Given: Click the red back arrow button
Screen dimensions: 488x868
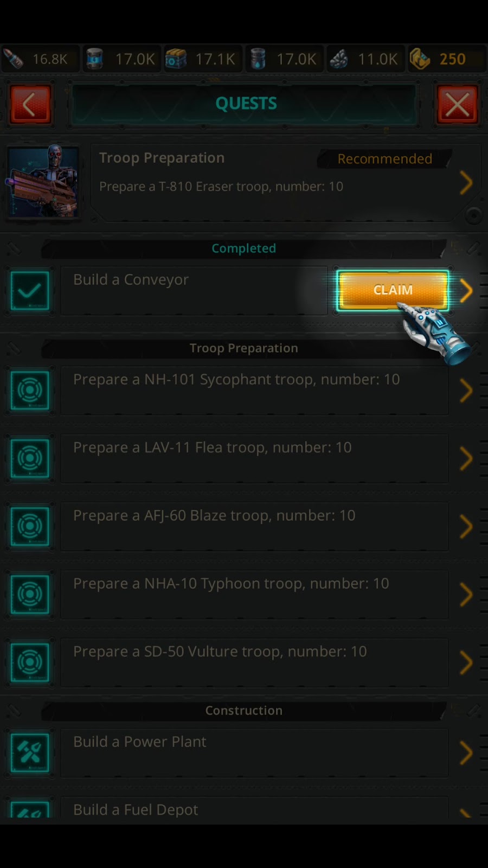Looking at the screenshot, I should [30, 104].
